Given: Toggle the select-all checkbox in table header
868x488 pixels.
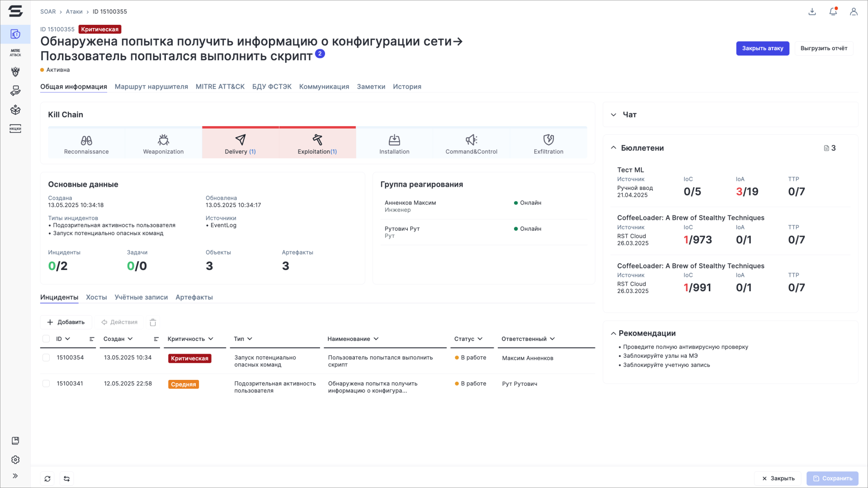Looking at the screenshot, I should click(x=46, y=339).
